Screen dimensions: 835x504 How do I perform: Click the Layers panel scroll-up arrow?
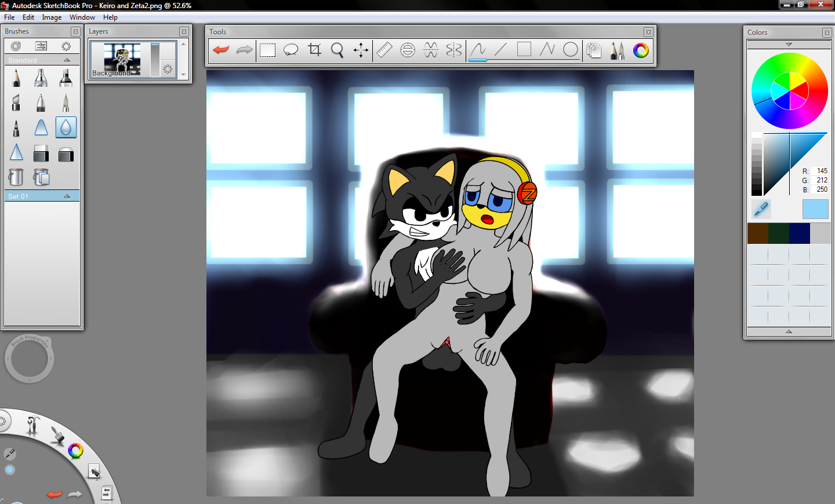click(183, 44)
